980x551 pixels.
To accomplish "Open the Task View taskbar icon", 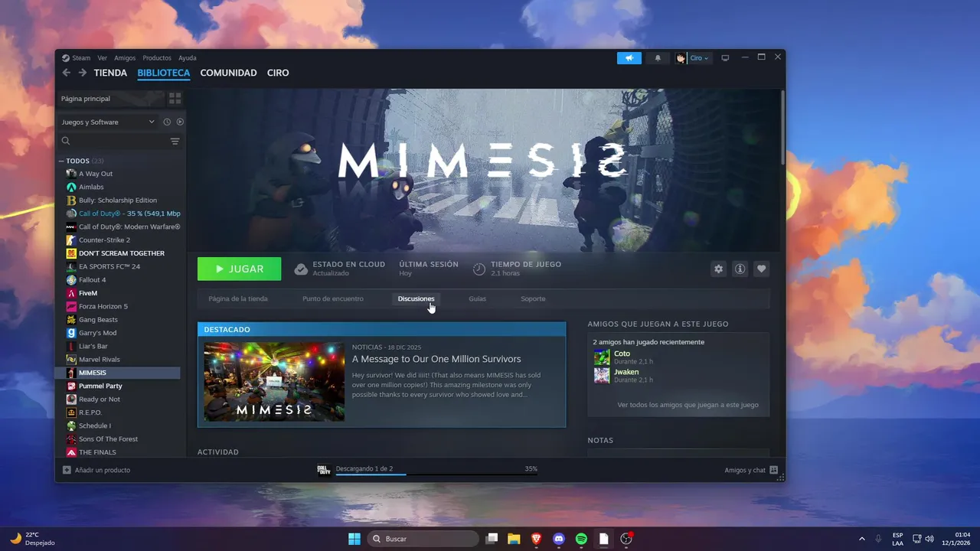I will tap(492, 539).
